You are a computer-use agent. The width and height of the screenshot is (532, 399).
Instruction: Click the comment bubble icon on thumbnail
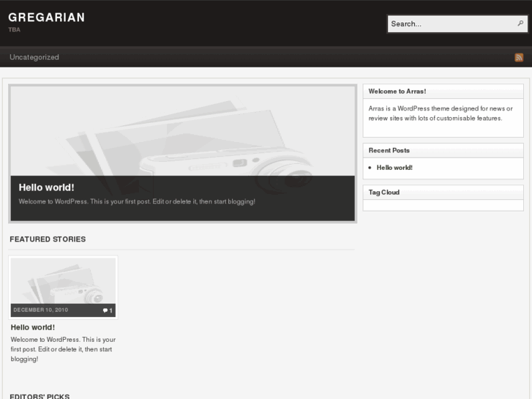pyautogui.click(x=105, y=310)
